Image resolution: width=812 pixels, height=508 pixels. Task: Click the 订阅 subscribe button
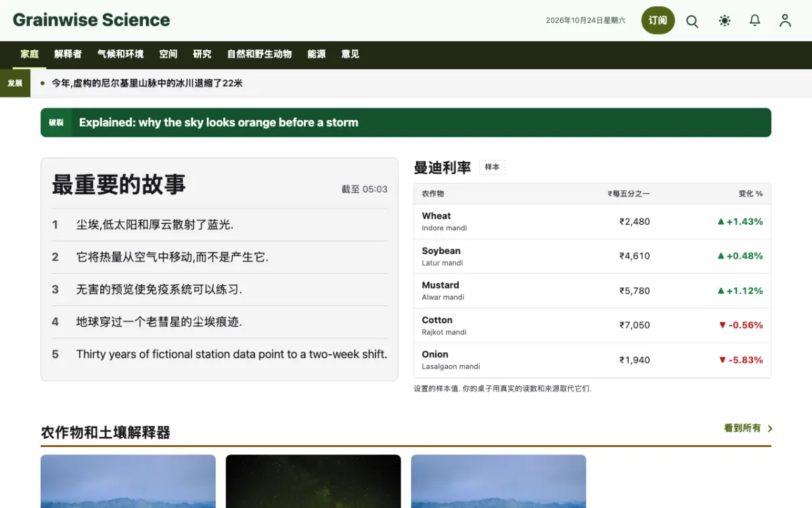pyautogui.click(x=658, y=20)
